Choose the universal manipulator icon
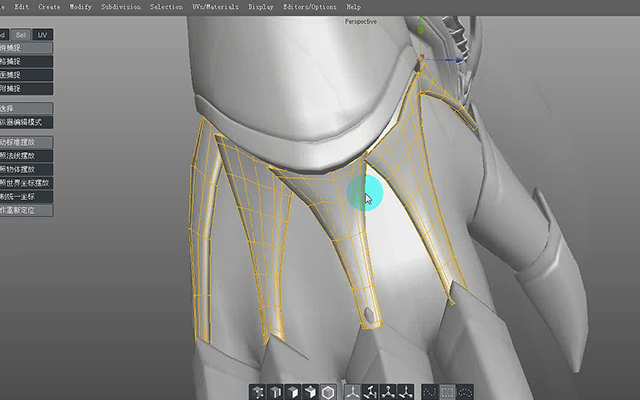The height and width of the screenshot is (400, 640). pyautogui.click(x=352, y=392)
